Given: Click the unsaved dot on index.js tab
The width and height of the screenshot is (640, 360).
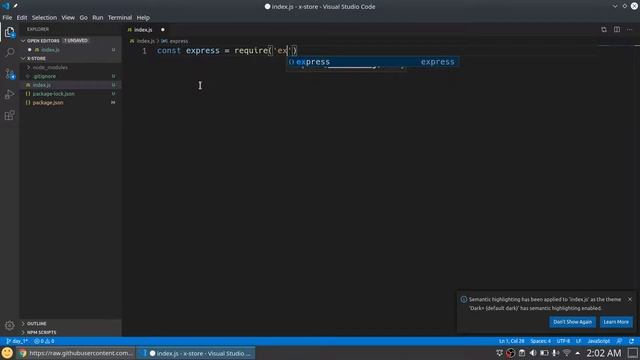Looking at the screenshot, I should 162,30.
